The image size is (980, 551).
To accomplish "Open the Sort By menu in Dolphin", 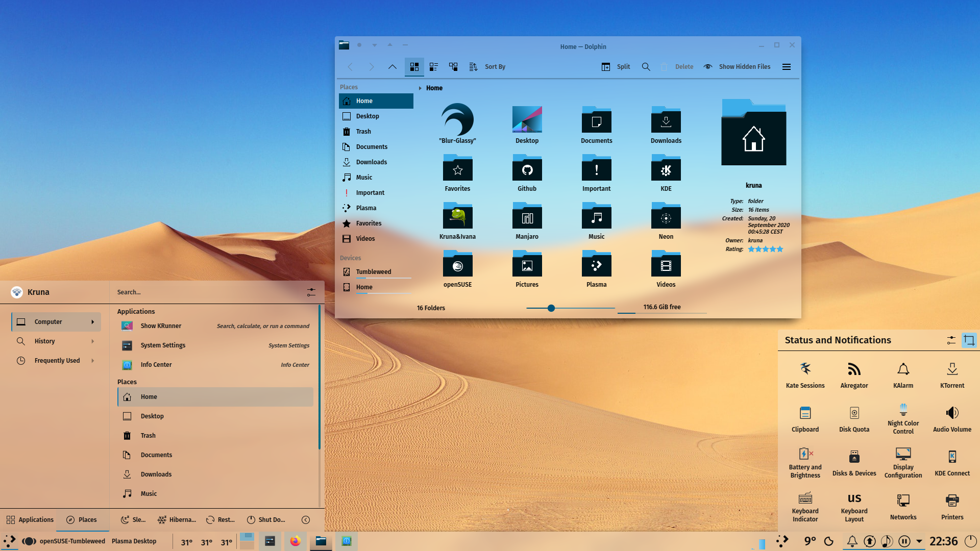I will pos(487,67).
